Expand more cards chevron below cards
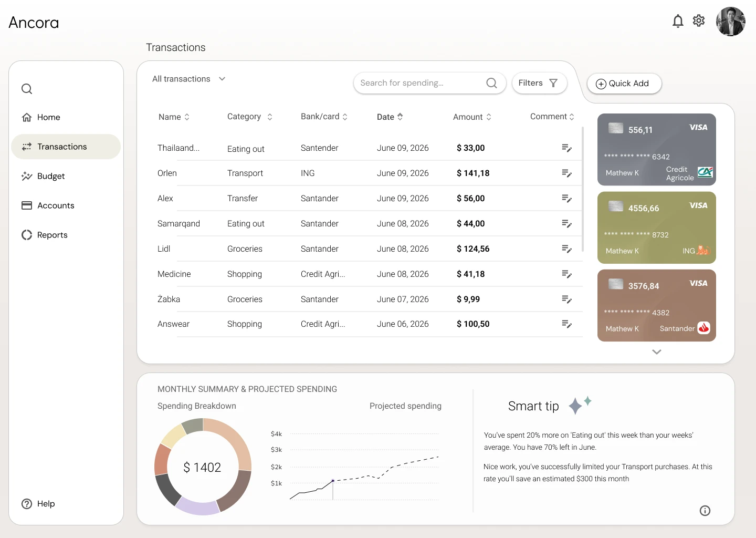756x538 pixels. pyautogui.click(x=657, y=352)
